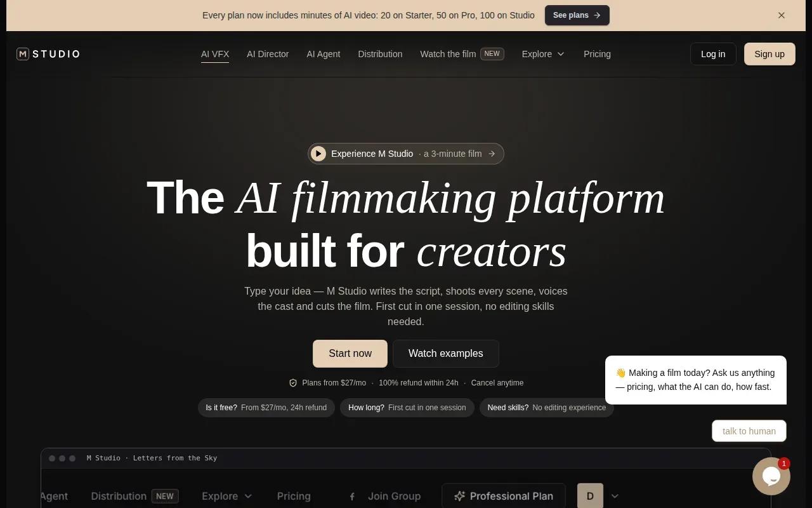Click the 'talk to human' chat button
Screen dimensions: 812x508
click(x=749, y=431)
